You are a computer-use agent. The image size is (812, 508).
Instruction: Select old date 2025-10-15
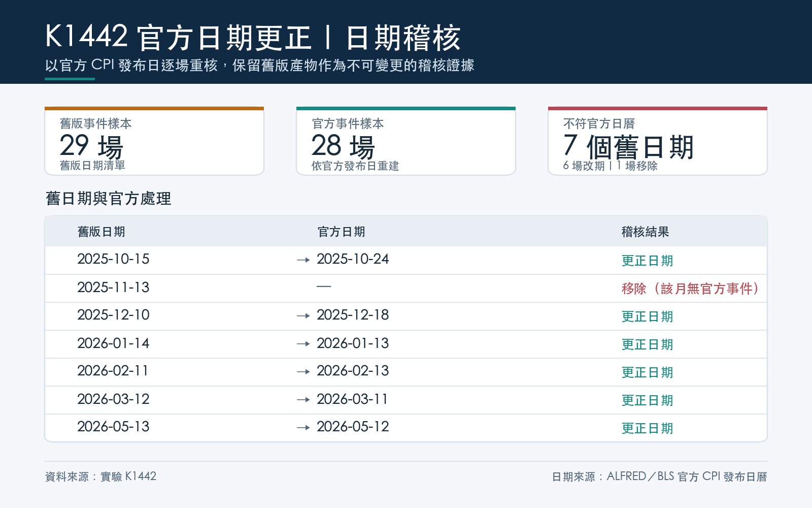point(113,259)
